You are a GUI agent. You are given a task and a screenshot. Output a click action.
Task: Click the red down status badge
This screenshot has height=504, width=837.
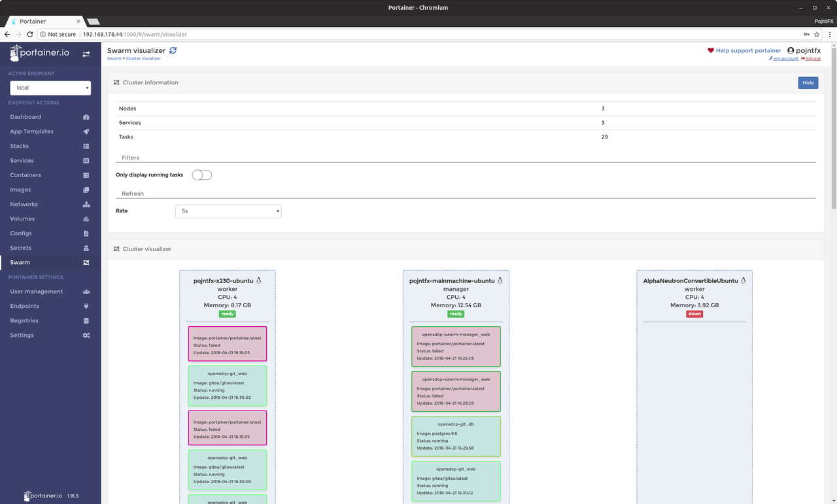tap(694, 314)
